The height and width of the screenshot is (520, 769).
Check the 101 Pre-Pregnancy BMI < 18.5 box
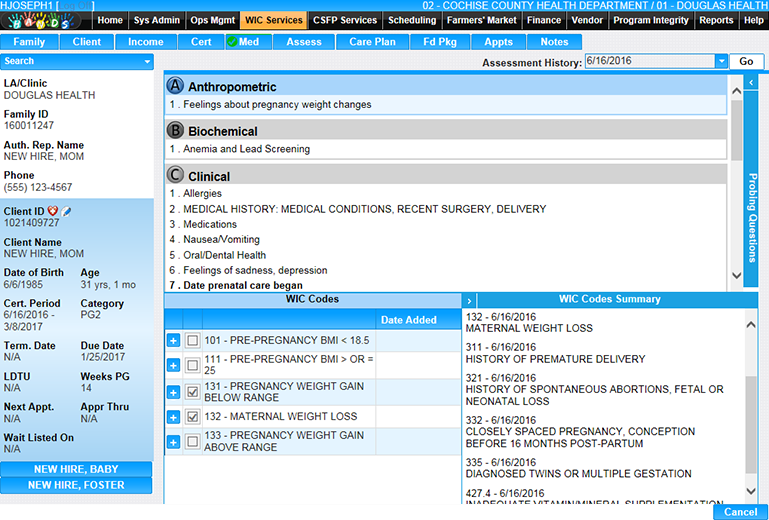[193, 341]
